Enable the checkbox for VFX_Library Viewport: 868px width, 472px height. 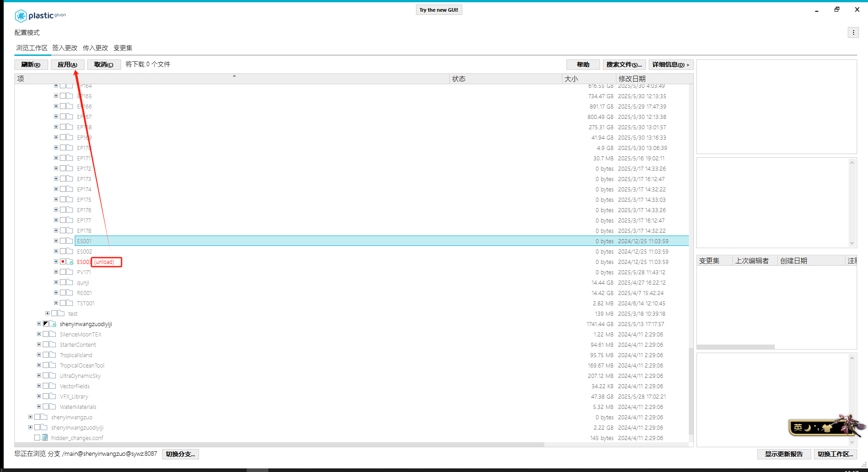point(46,396)
